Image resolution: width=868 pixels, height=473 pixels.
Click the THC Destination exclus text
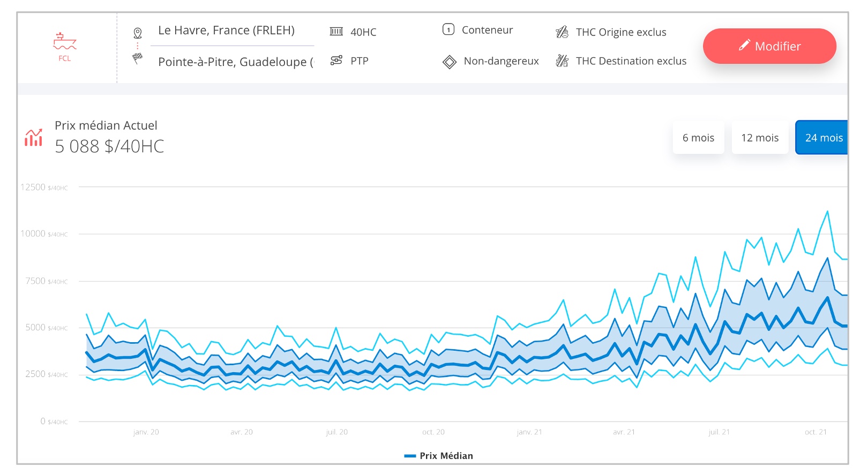click(631, 61)
